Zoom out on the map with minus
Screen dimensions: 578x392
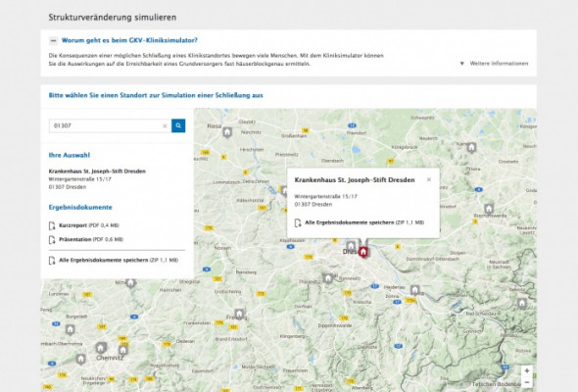pyautogui.click(x=527, y=382)
